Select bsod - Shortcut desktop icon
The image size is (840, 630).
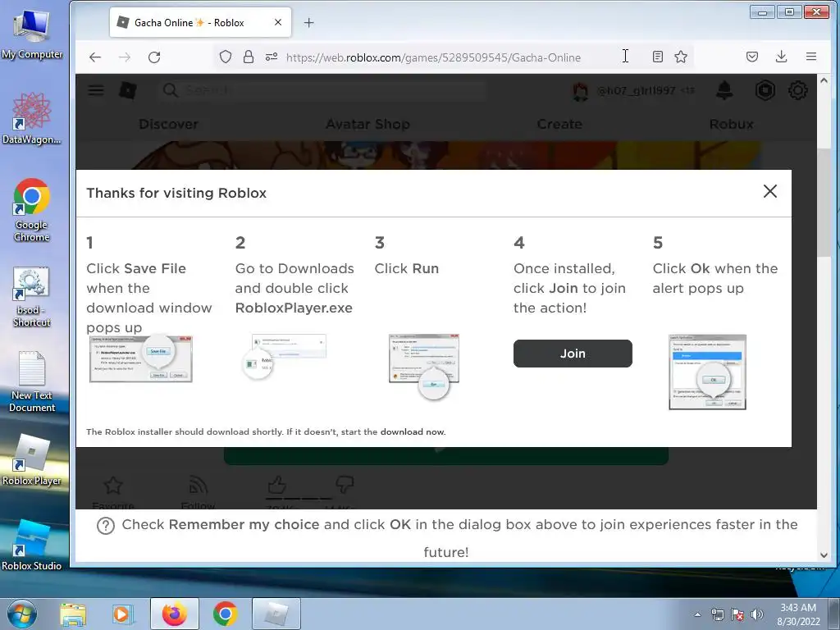[32, 297]
